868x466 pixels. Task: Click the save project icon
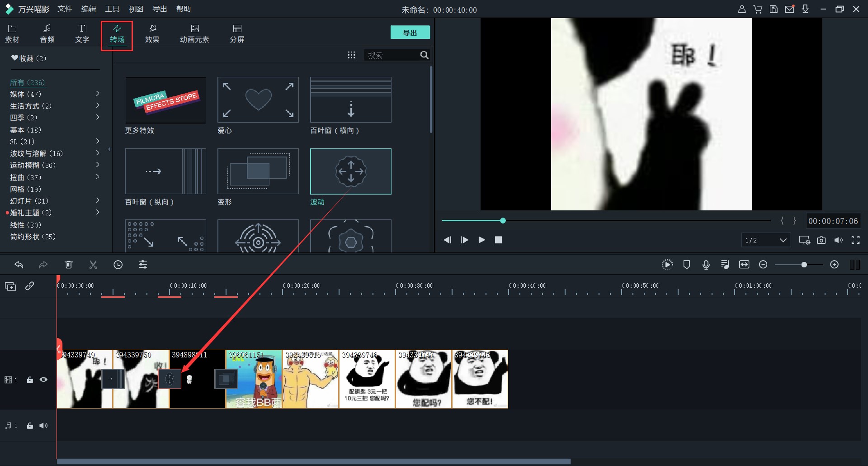(x=774, y=9)
